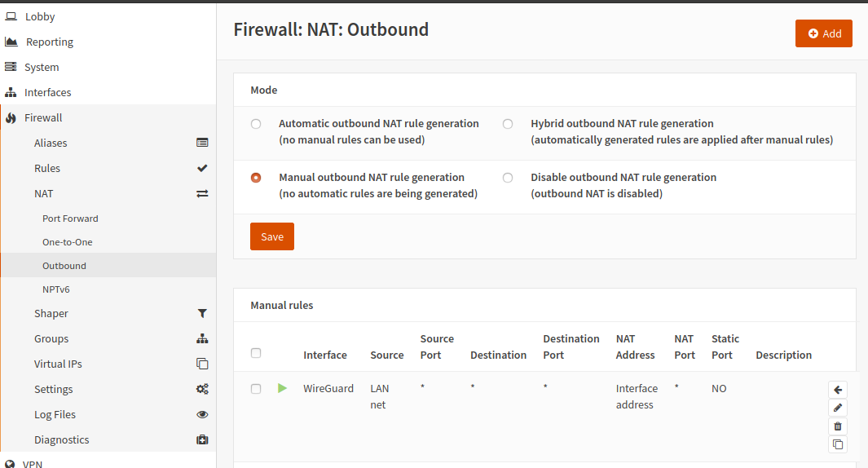Viewport: 868px width, 468px height.
Task: Add a new outbound NAT rule
Action: pos(824,33)
